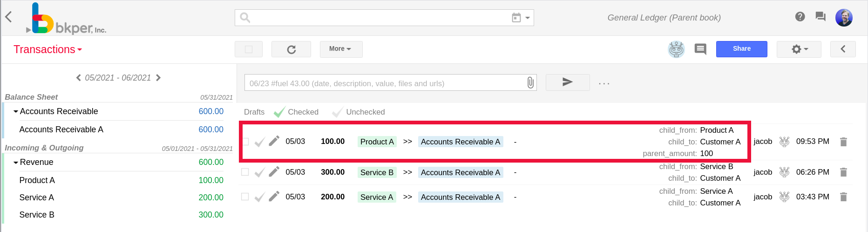This screenshot has height=232, width=868.
Task: Tick checkbox of the 300.00 transaction
Action: tap(245, 172)
